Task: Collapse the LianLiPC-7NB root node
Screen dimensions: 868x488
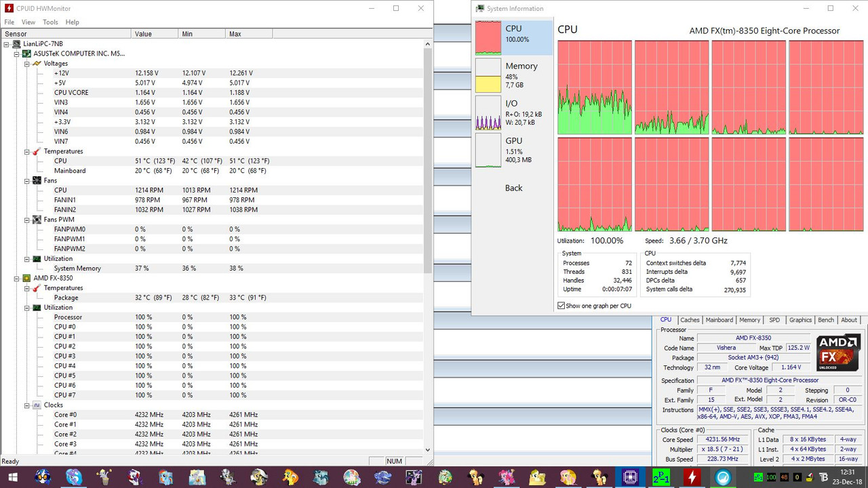Action: 7,44
